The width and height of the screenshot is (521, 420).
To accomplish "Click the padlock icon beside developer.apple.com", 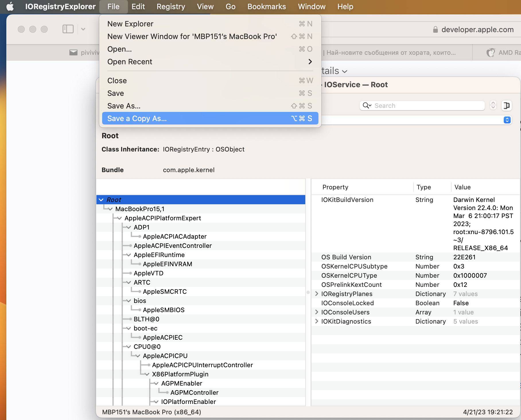I will [x=435, y=30].
